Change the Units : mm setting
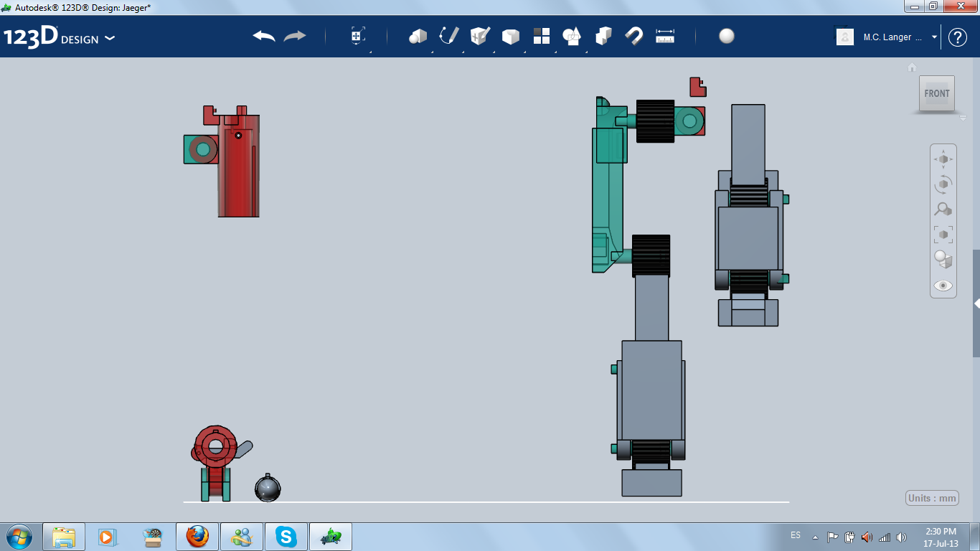Viewport: 980px width, 551px height. point(933,499)
